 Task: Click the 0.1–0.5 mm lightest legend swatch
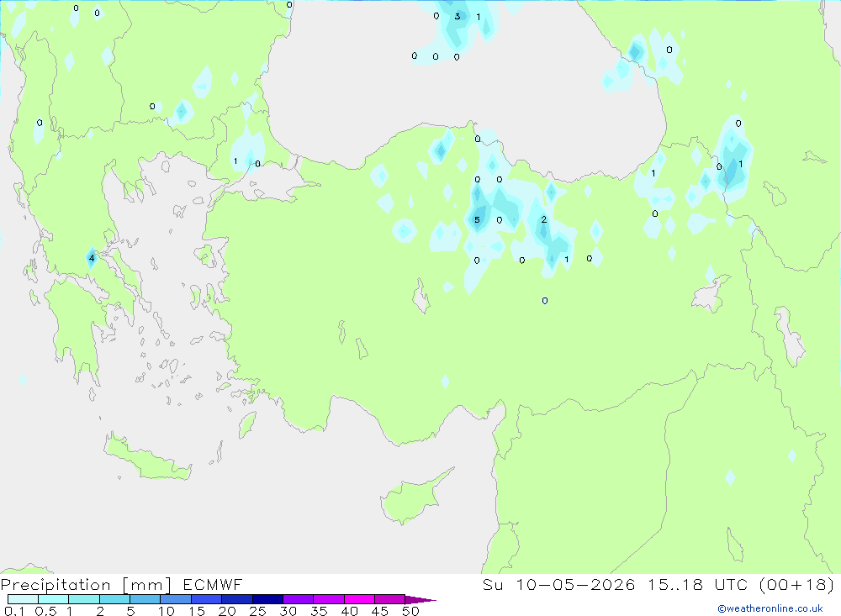[23, 599]
